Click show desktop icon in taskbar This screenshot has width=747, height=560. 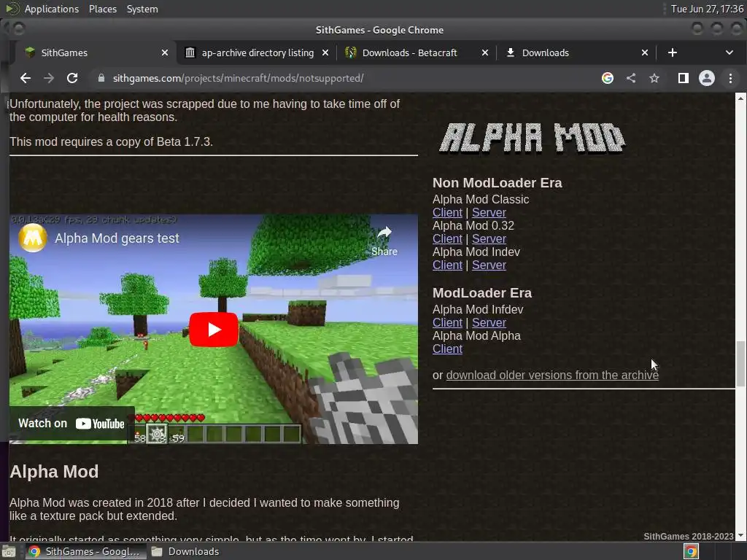(x=9, y=551)
